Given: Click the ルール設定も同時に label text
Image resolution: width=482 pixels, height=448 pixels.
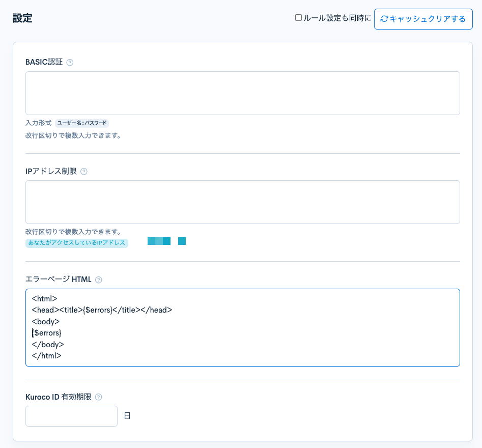Looking at the screenshot, I should [337, 18].
